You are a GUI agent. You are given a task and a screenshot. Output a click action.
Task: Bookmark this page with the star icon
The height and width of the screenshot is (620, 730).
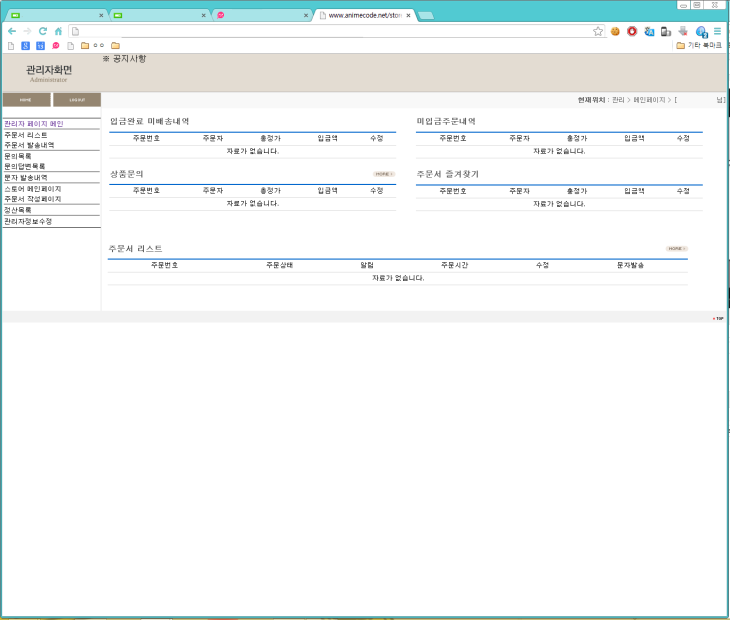pos(598,31)
